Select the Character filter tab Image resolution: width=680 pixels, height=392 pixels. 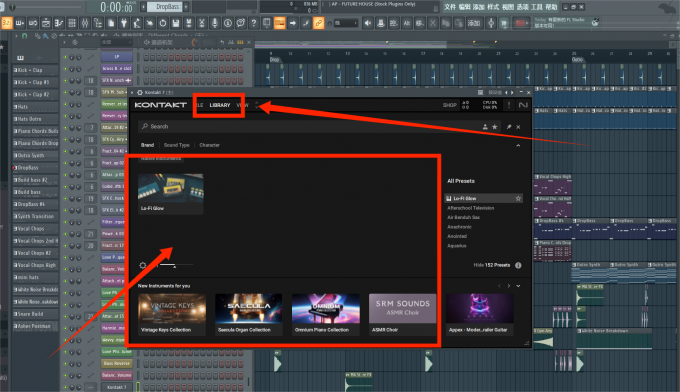click(x=209, y=145)
